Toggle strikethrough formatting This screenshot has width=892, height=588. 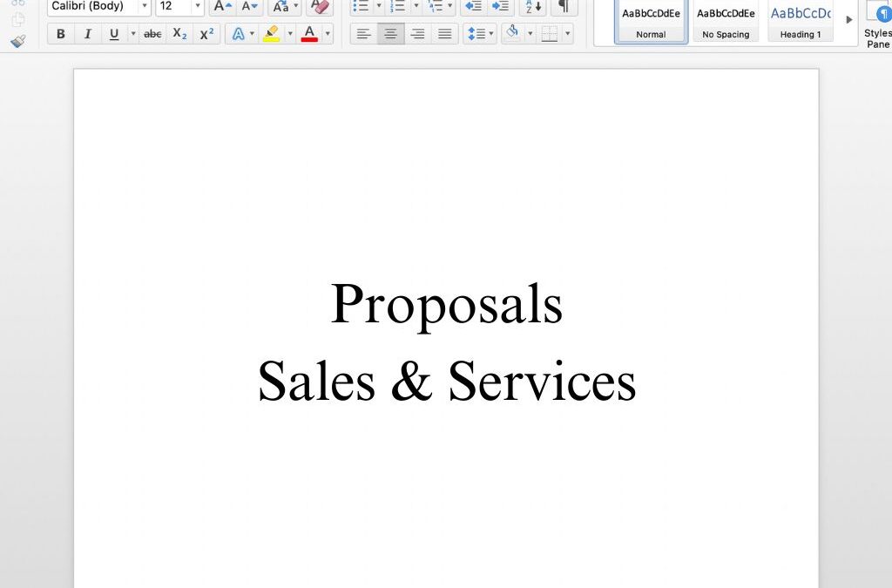pyautogui.click(x=152, y=34)
